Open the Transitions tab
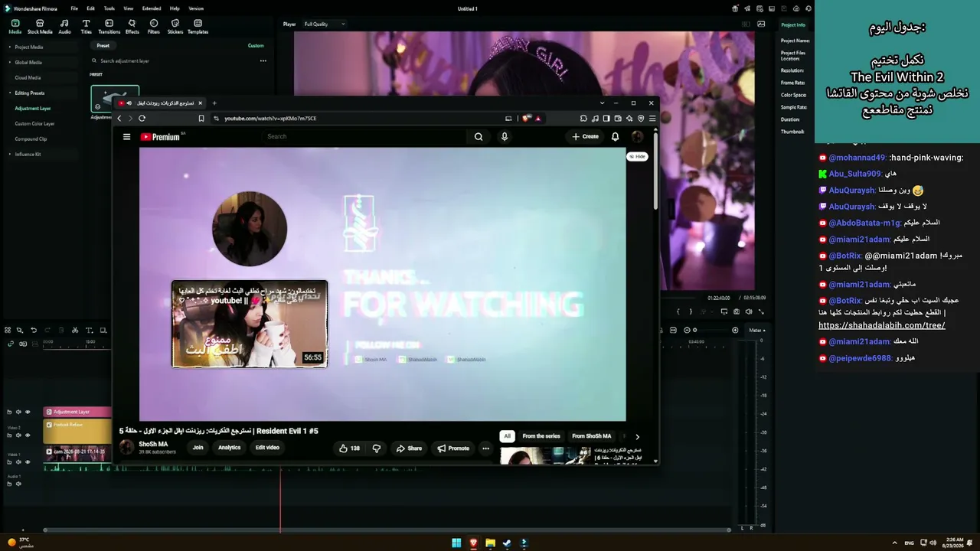Screen dimensions: 980x551 pos(109,27)
